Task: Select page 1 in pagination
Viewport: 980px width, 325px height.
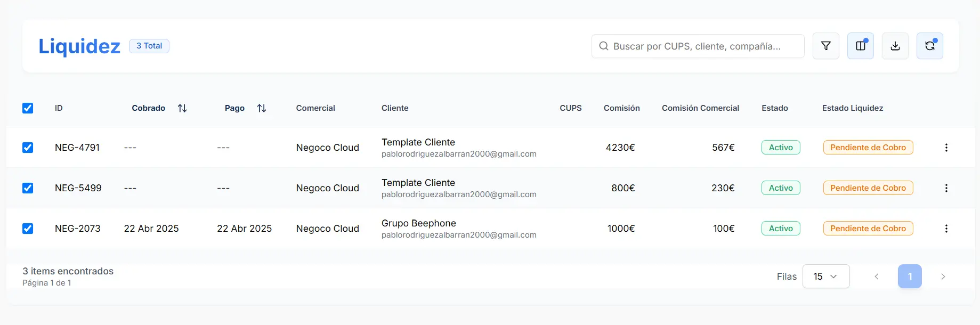Action: [910, 277]
